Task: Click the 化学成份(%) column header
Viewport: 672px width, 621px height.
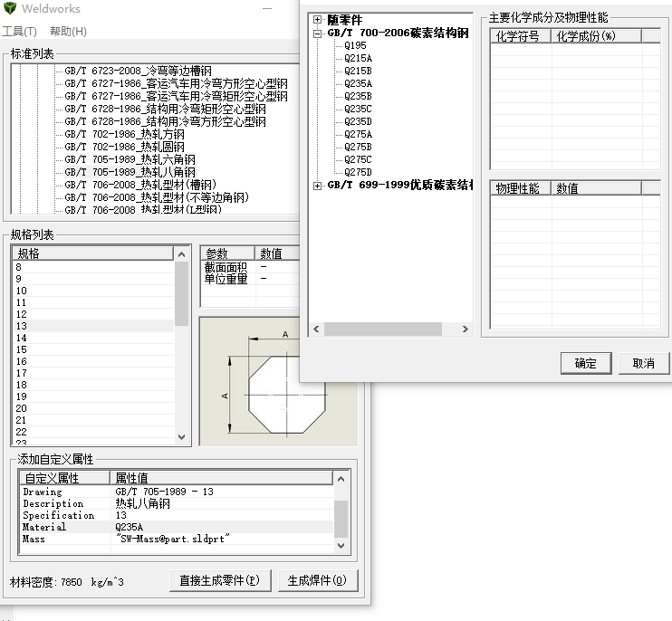Action: click(x=596, y=36)
